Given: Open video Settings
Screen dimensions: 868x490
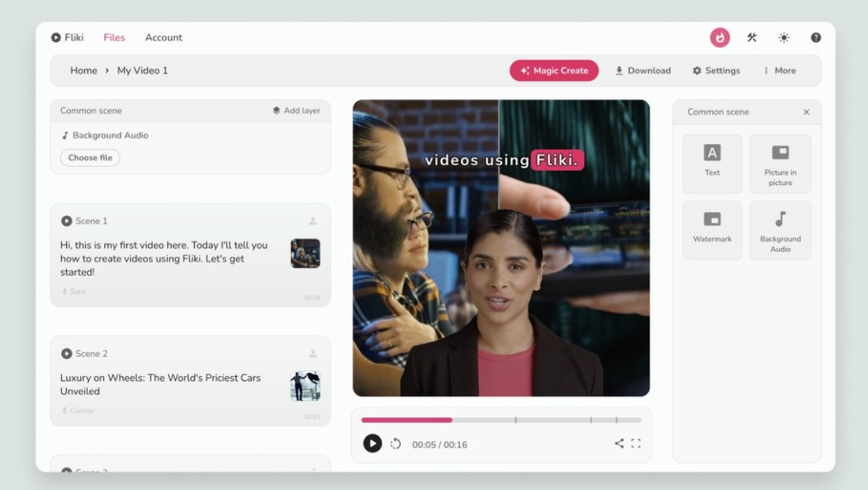Looking at the screenshot, I should tap(716, 71).
